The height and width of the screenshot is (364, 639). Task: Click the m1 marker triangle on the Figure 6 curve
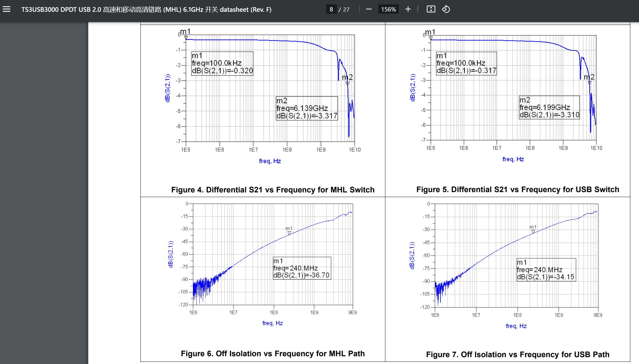click(289, 233)
